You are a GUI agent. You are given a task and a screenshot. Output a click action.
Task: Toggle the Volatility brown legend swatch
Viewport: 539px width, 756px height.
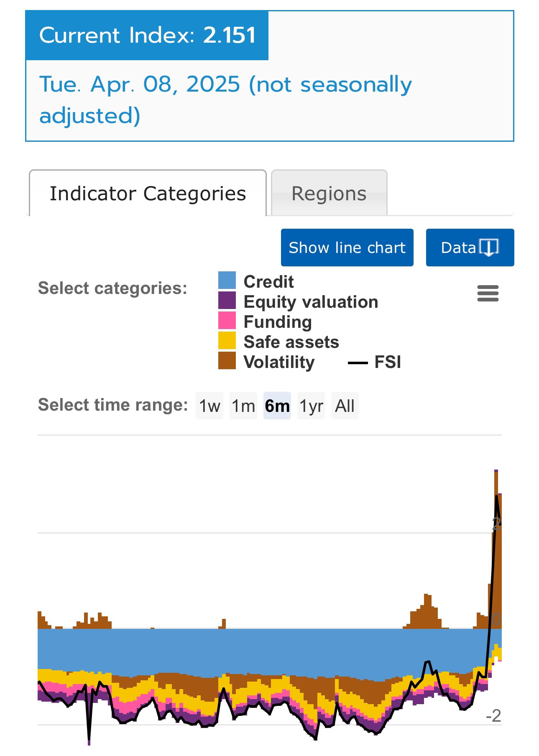point(227,361)
